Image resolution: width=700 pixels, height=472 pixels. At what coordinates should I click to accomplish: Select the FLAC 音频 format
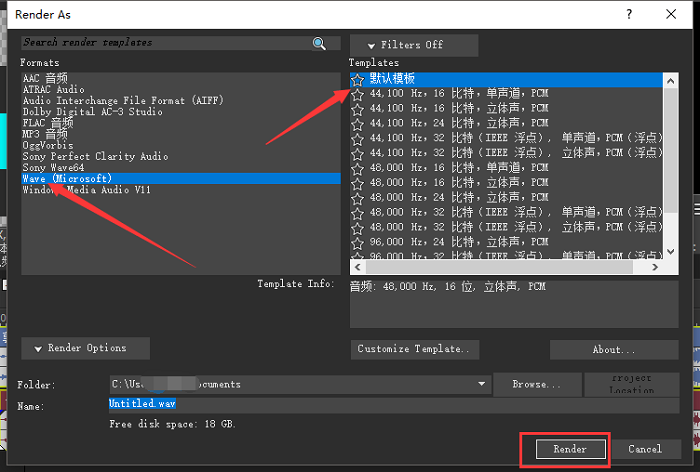pos(181,123)
